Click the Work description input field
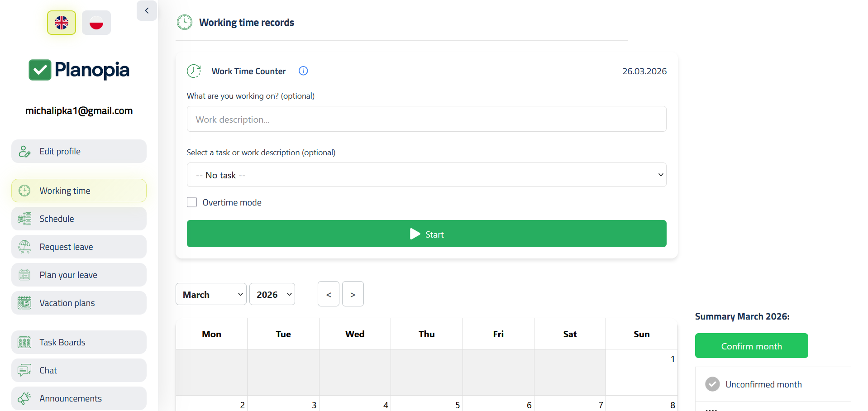This screenshot has width=868, height=411. pyautogui.click(x=426, y=119)
